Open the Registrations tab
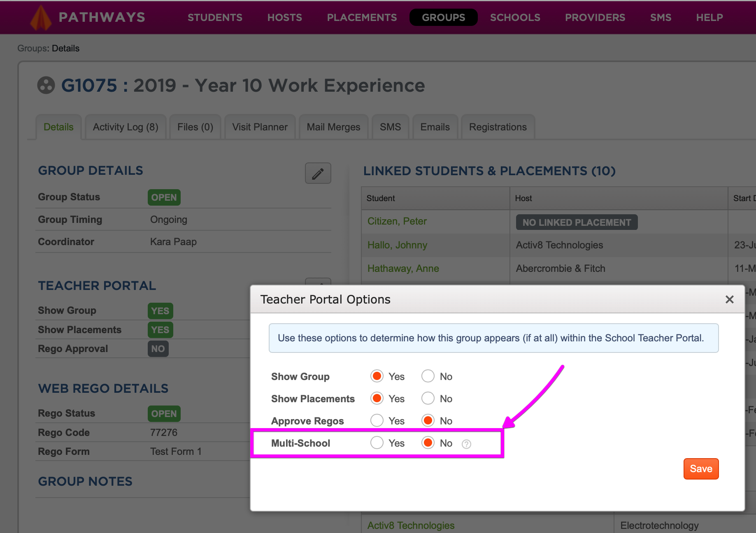This screenshot has width=756, height=533. click(x=498, y=127)
